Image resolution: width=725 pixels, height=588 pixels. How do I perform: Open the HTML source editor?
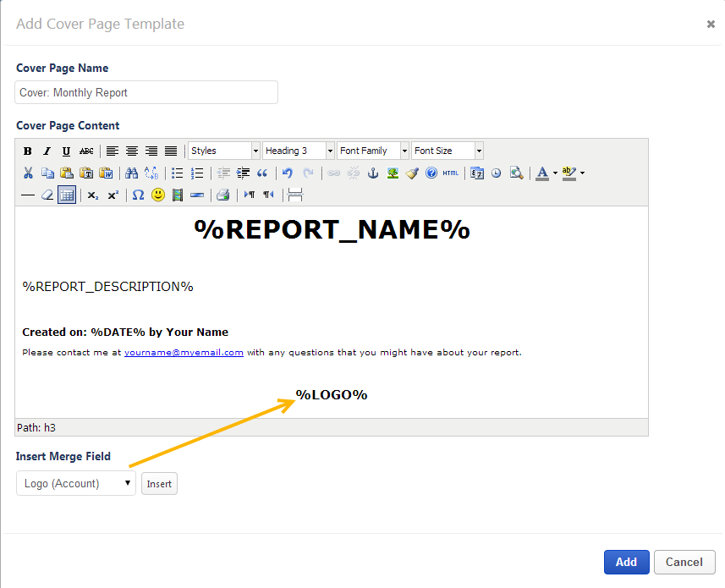tap(450, 173)
